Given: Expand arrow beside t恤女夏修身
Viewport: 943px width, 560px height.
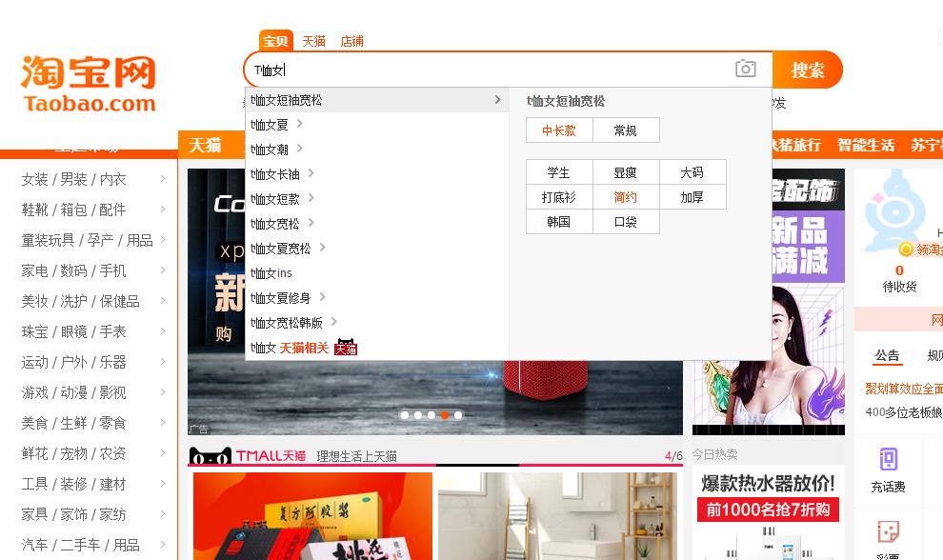Looking at the screenshot, I should 322,296.
